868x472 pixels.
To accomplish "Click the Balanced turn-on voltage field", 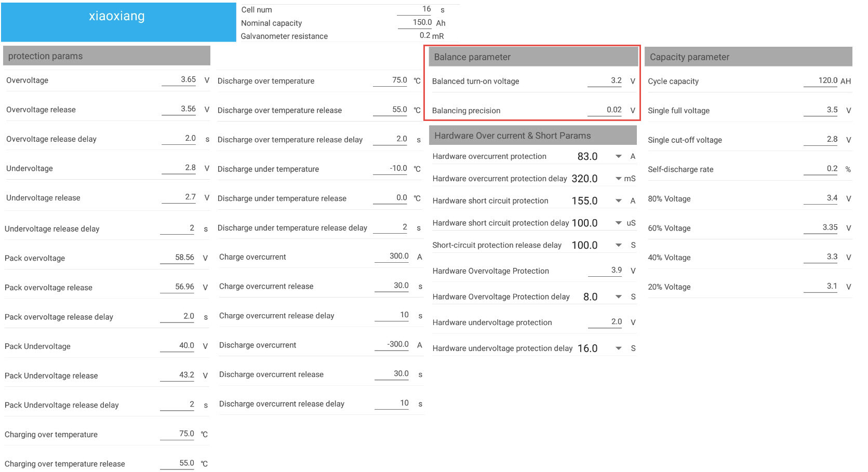I will (605, 81).
